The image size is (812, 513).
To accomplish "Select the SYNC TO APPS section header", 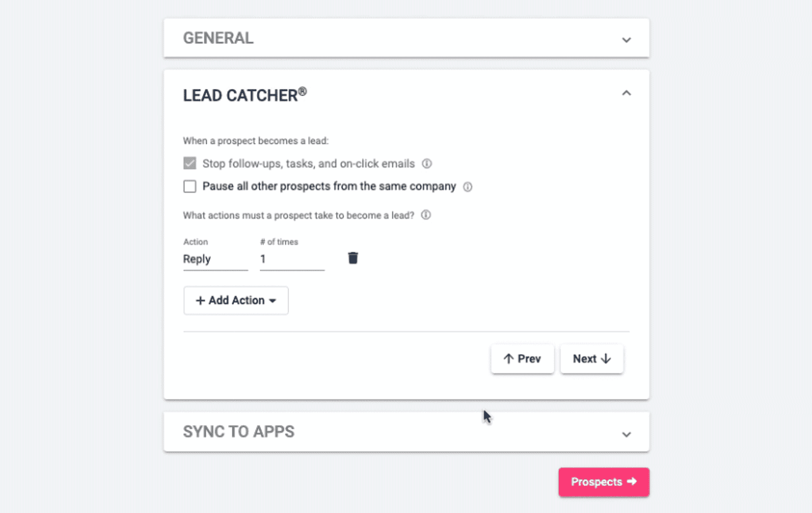I will 239,431.
